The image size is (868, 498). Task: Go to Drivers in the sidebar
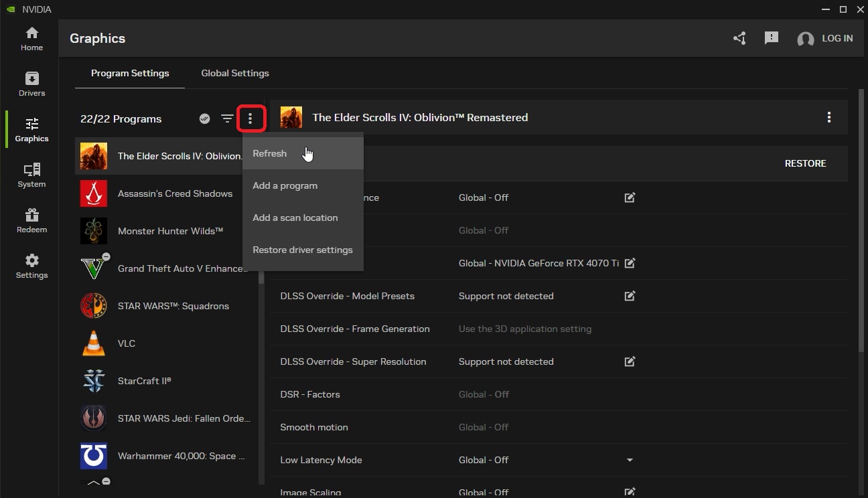31,84
